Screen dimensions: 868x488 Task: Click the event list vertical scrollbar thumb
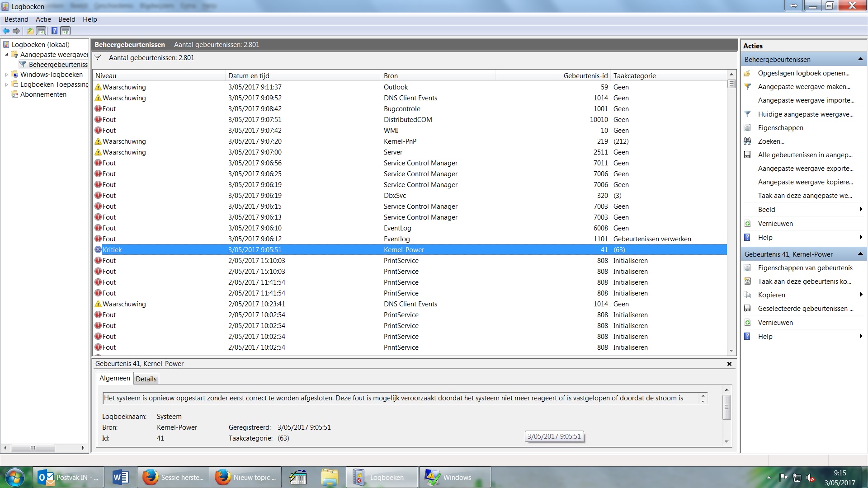coord(732,84)
